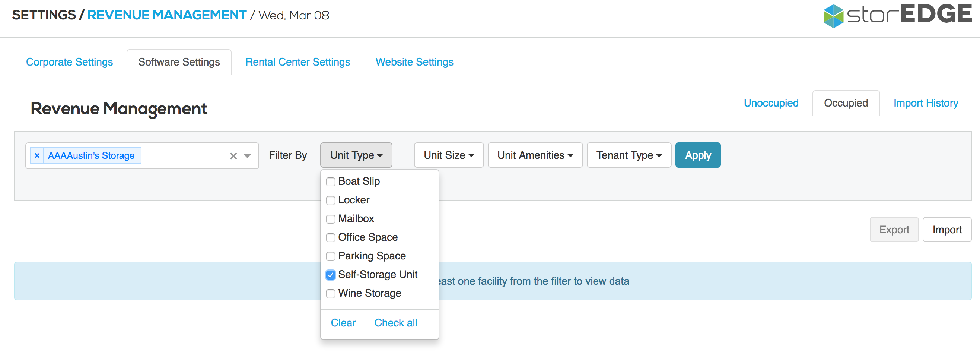Click the Import button
Viewport: 980px width, 360px height.
coord(946,230)
